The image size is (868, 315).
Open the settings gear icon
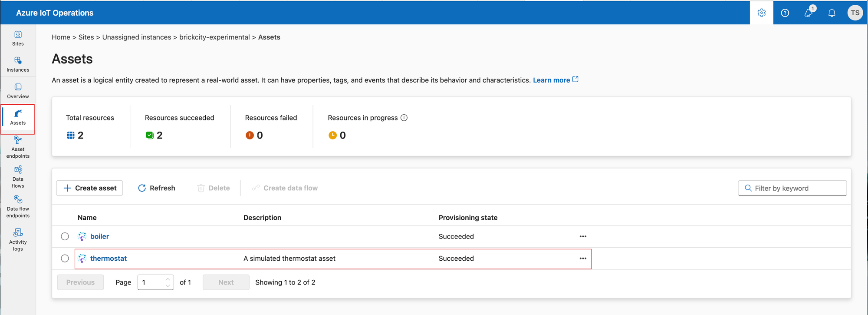pyautogui.click(x=761, y=13)
